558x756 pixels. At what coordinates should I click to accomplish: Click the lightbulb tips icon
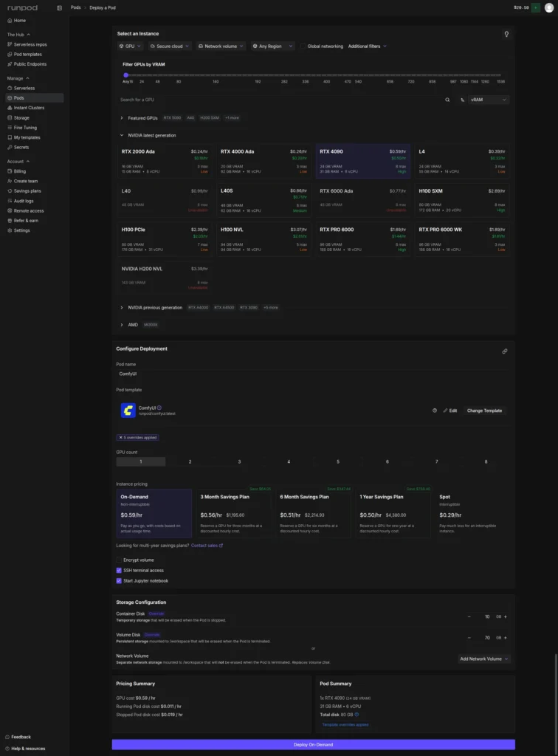(506, 34)
